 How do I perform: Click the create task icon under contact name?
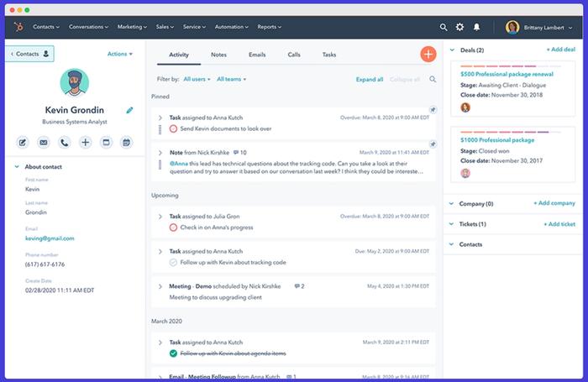tap(106, 143)
